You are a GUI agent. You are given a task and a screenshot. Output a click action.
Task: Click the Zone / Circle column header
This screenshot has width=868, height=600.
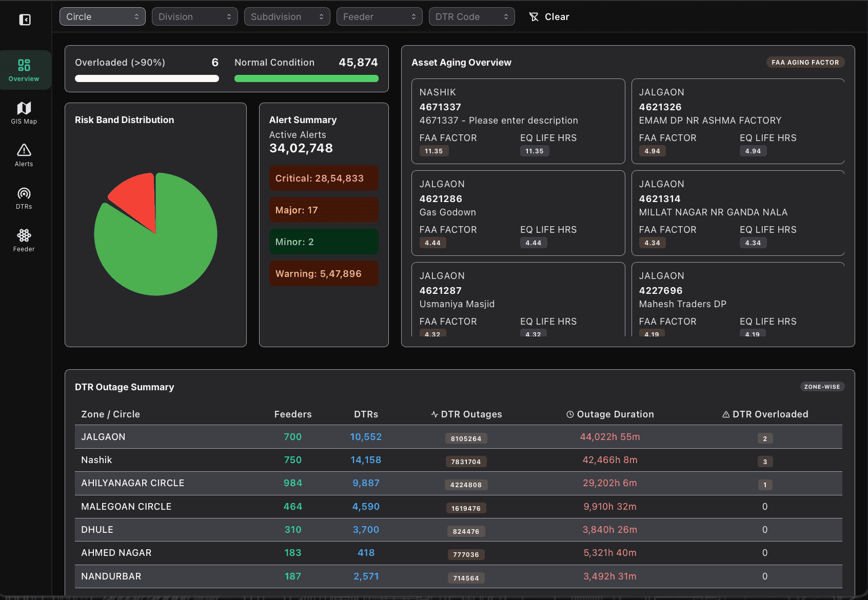coord(111,414)
